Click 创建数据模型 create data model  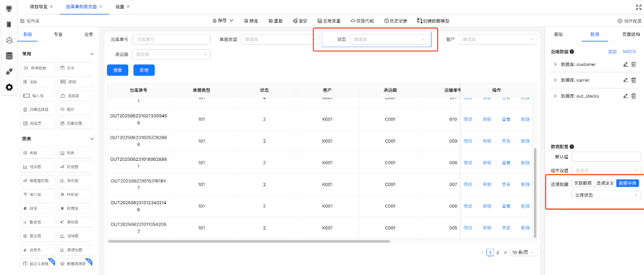433,21
